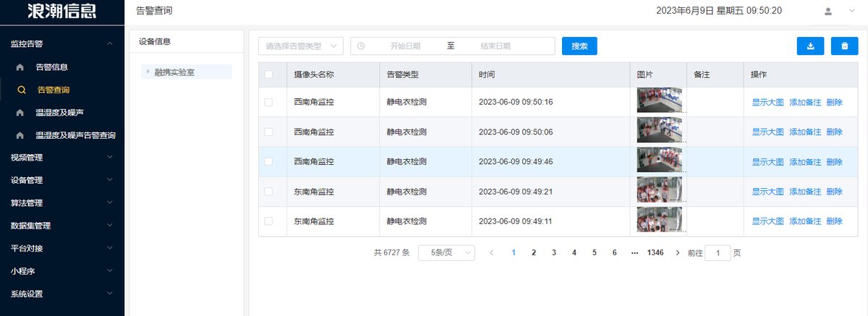Click the ellipsis more-pages icon in pagination
The width and height of the screenshot is (868, 316).
coord(634,252)
